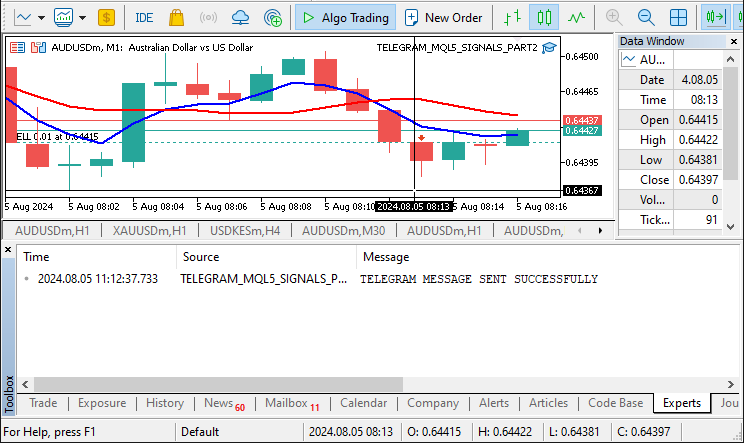
Task: Open the Alerts tab
Action: pos(493,403)
